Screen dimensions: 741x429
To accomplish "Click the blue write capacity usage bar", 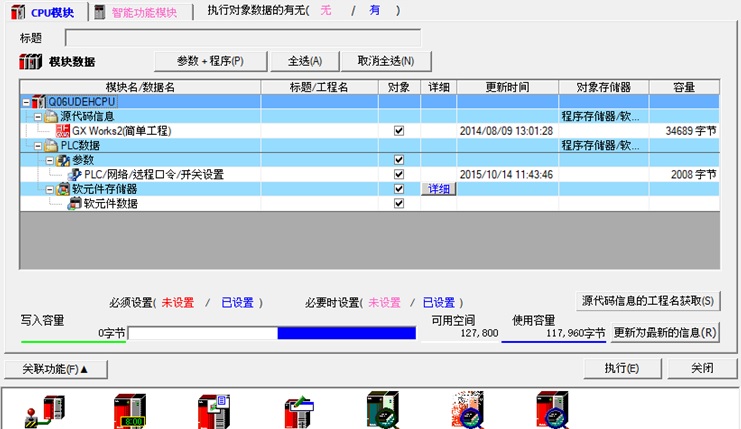I will (346, 333).
